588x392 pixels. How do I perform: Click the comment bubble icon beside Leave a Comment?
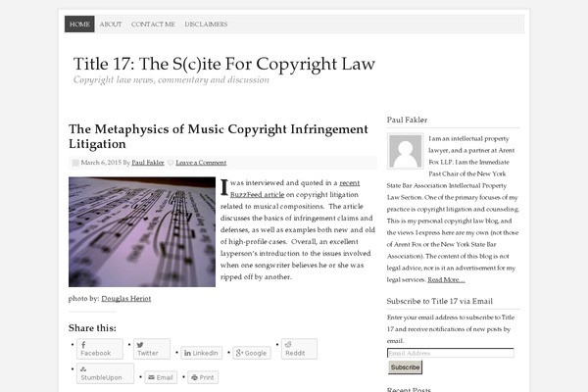pyautogui.click(x=171, y=163)
